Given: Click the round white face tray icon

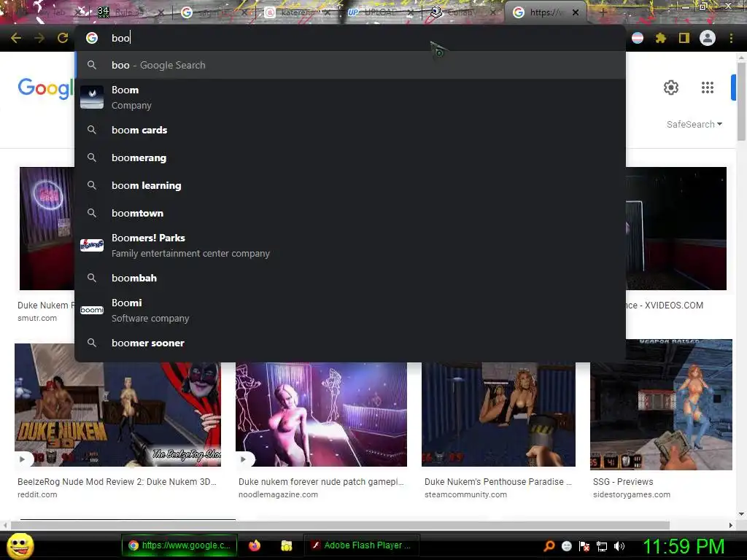Looking at the screenshot, I should pyautogui.click(x=566, y=545).
